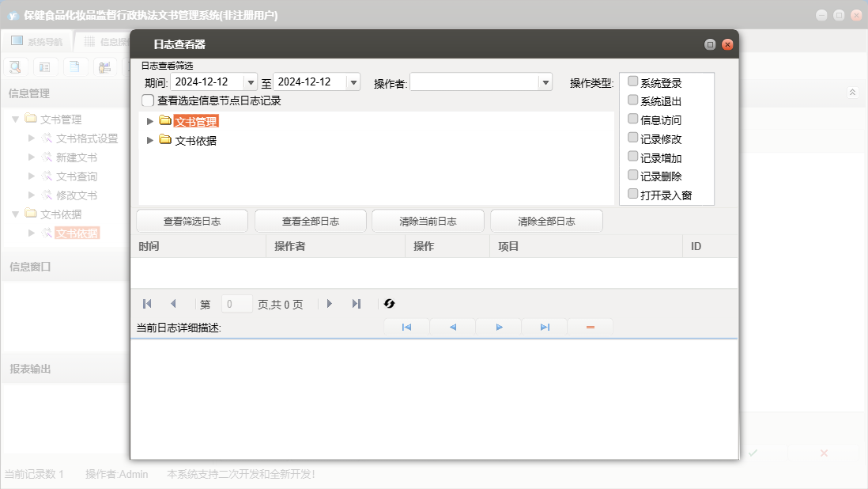The height and width of the screenshot is (489, 868).
Task: Open the start date dropdown
Action: [251, 82]
